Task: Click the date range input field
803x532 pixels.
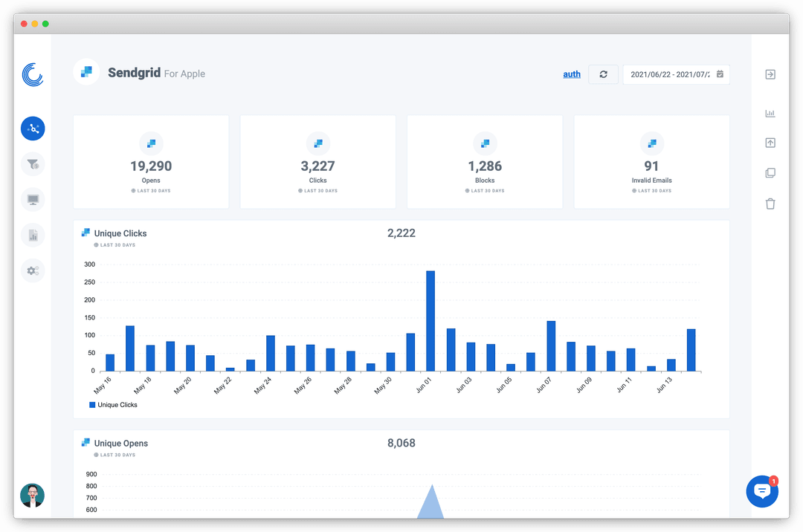Action: click(676, 74)
